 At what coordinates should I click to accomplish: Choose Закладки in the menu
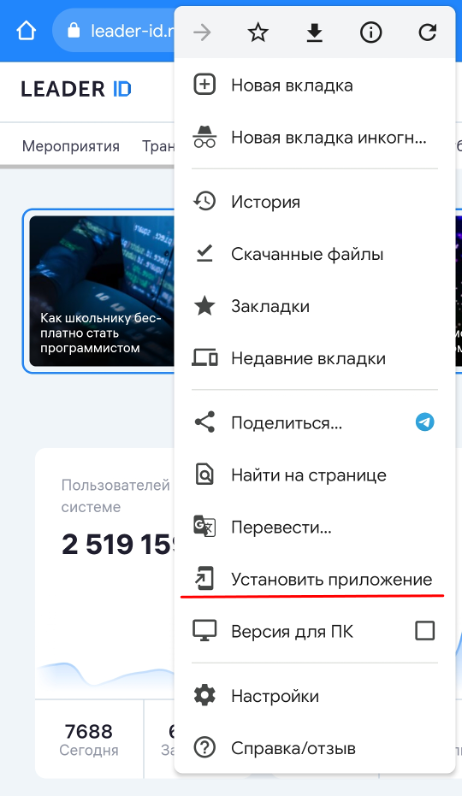(315, 306)
